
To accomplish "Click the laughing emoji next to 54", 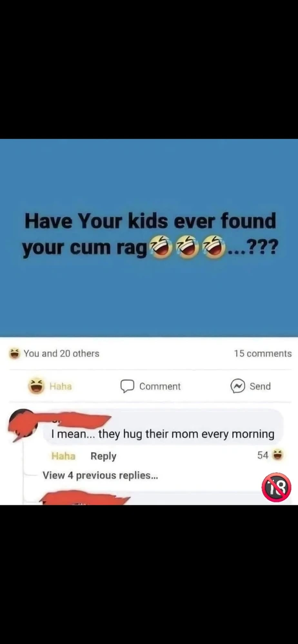I will click(278, 455).
